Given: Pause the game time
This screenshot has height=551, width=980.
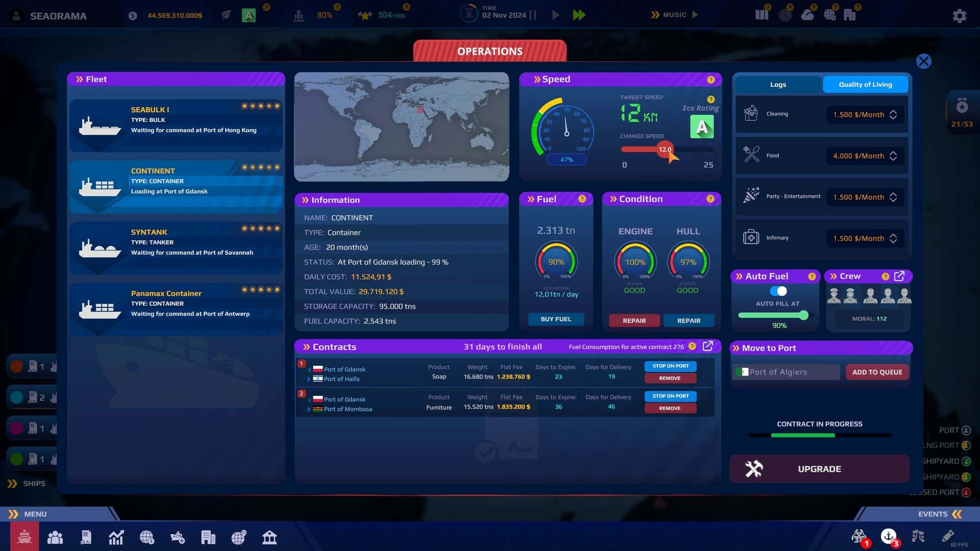Looking at the screenshot, I should point(533,15).
